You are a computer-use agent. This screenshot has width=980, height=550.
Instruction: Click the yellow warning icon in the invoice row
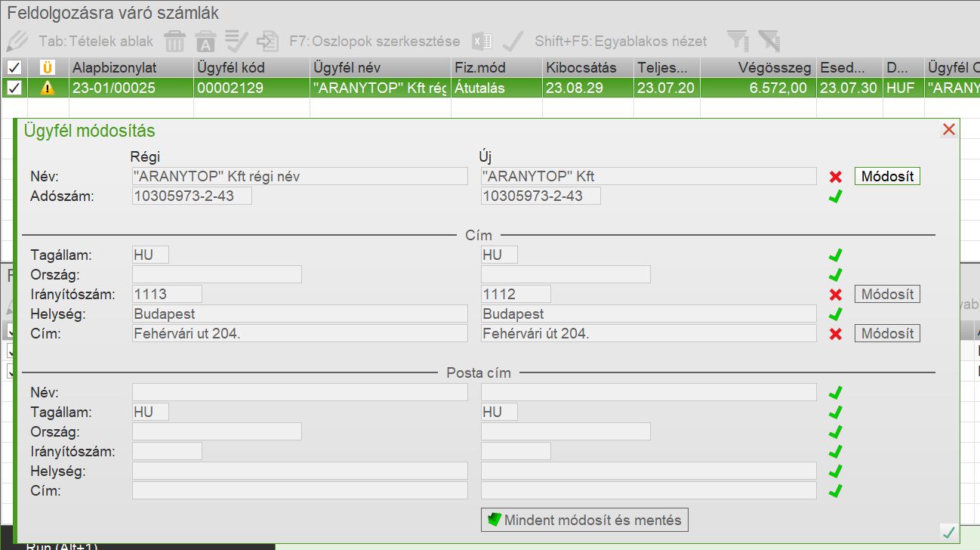point(48,88)
